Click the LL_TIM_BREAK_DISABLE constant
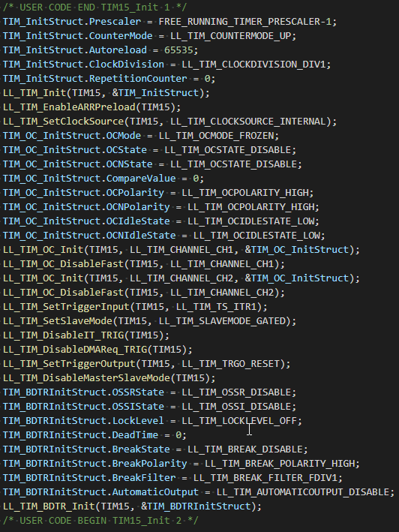 pyautogui.click(x=245, y=449)
